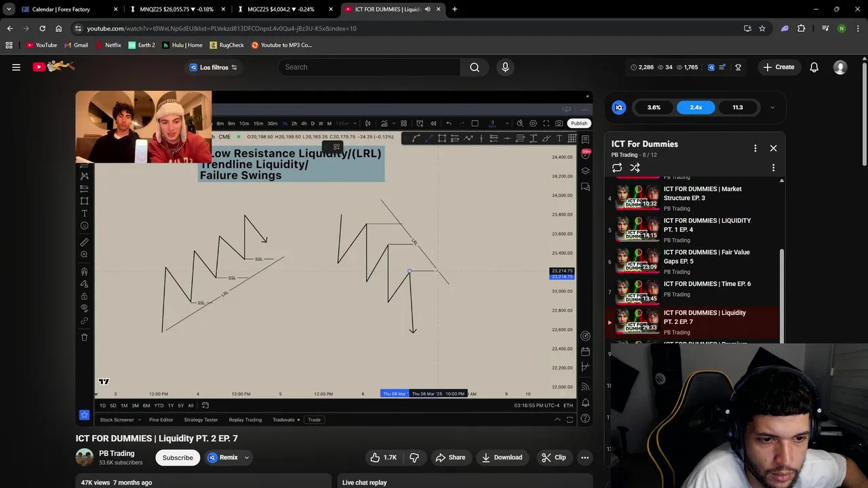Select the 2.4x vidIQ stat pill

click(696, 107)
